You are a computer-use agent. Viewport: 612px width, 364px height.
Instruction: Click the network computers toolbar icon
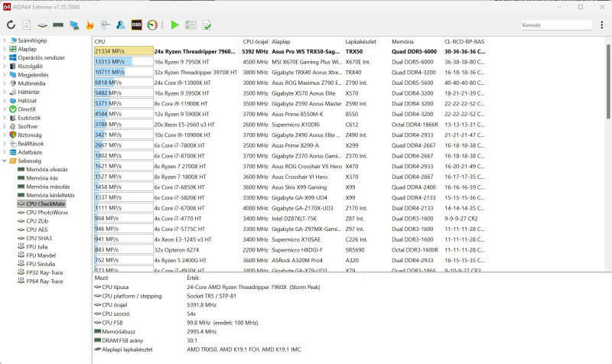(x=73, y=25)
